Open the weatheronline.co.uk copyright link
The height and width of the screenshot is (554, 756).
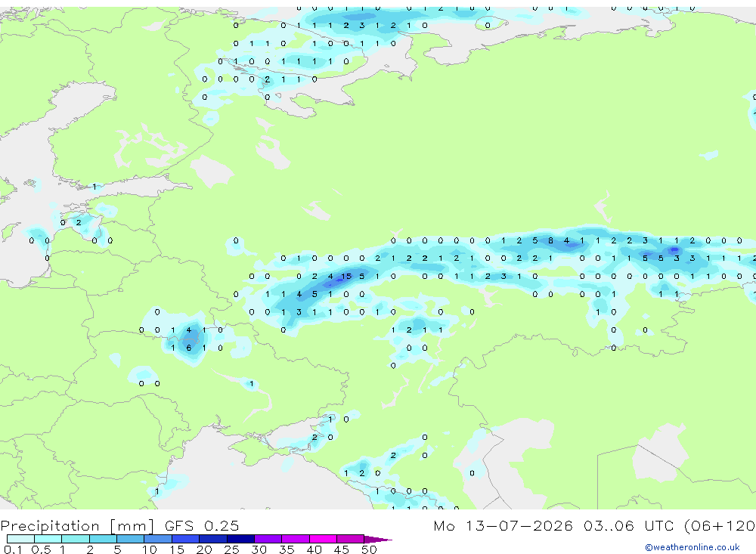692,547
